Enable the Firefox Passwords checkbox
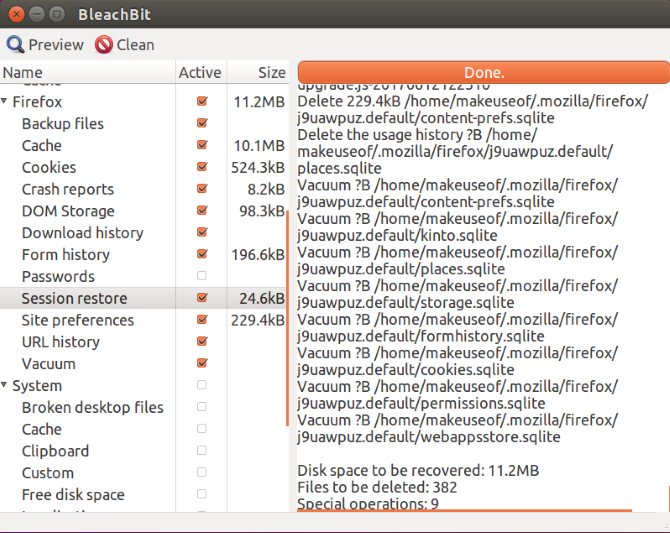 [202, 276]
